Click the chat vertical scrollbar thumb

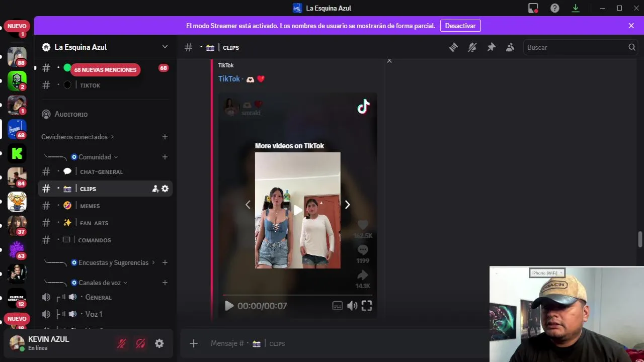[x=640, y=239]
